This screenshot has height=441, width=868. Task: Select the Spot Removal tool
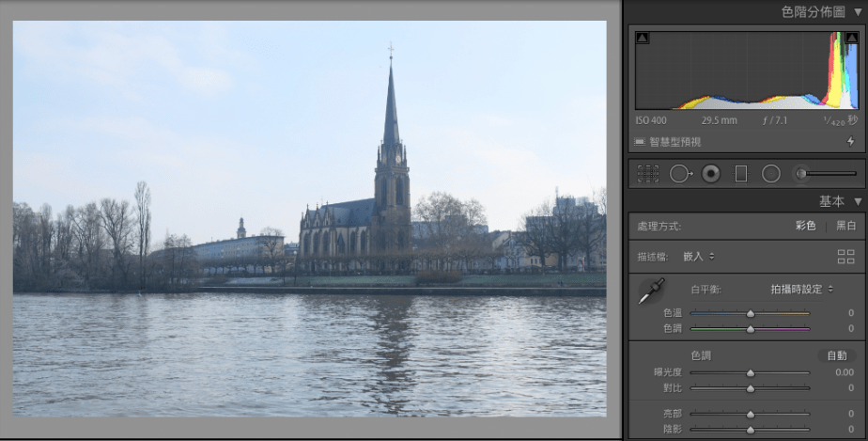tap(679, 174)
